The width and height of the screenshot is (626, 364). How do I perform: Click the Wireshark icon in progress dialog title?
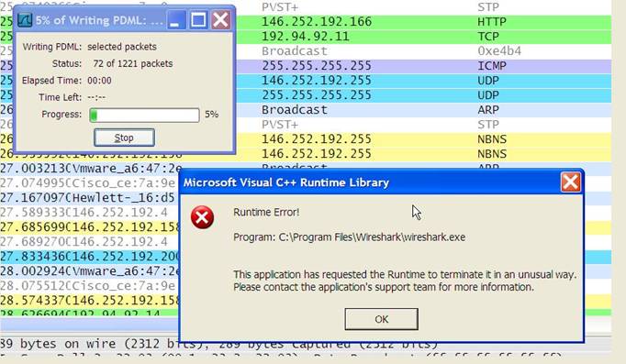coord(25,20)
